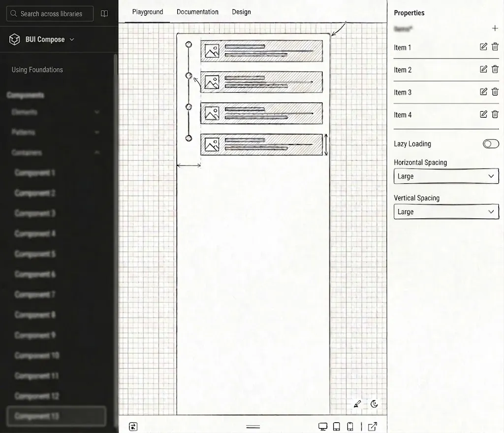Image resolution: width=504 pixels, height=433 pixels.
Task: Switch to dark mode moon icon
Action: pyautogui.click(x=374, y=404)
